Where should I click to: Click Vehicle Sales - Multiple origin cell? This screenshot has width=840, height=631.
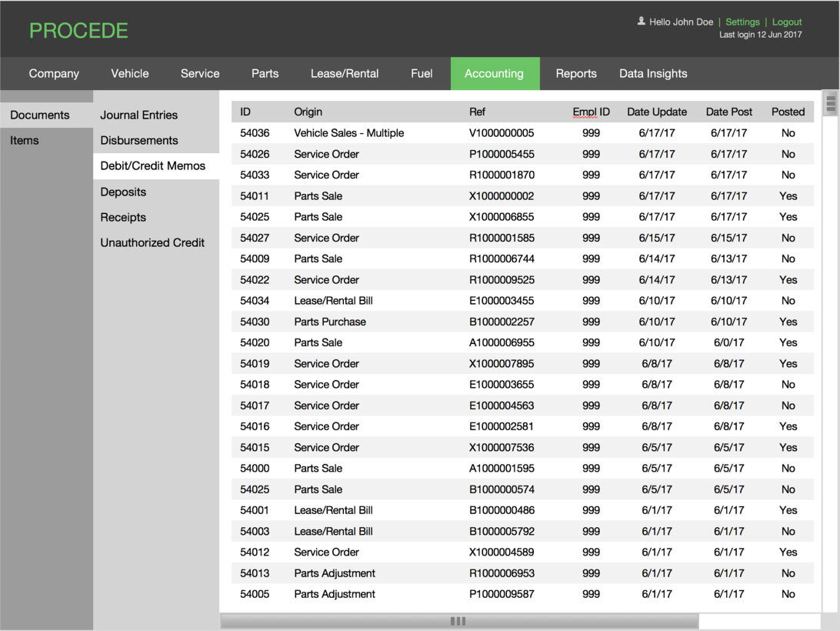(348, 133)
